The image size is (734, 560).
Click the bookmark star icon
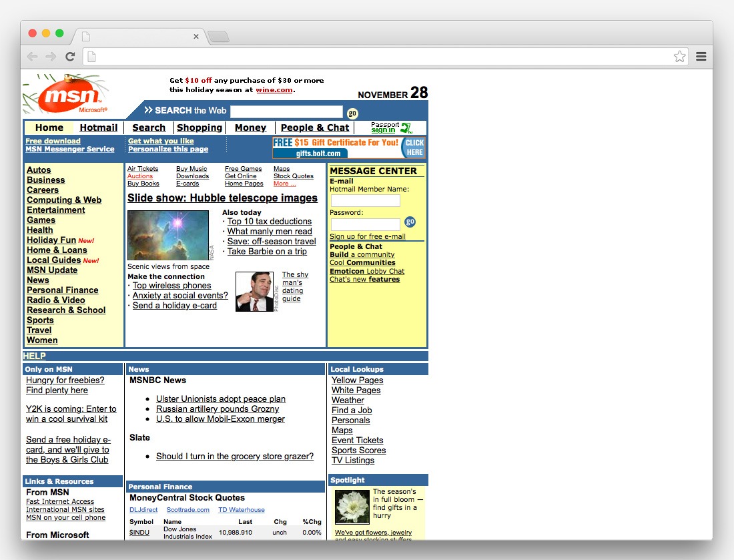(x=679, y=57)
